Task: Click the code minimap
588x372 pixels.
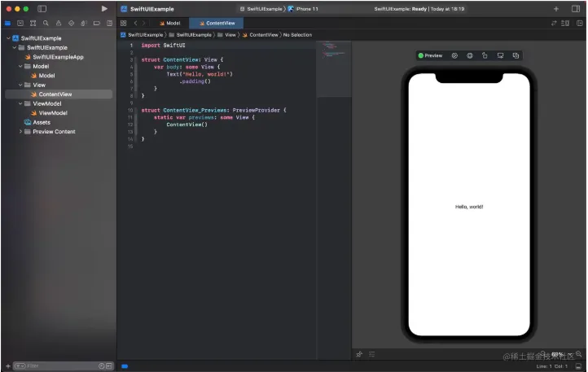Action: coord(334,69)
